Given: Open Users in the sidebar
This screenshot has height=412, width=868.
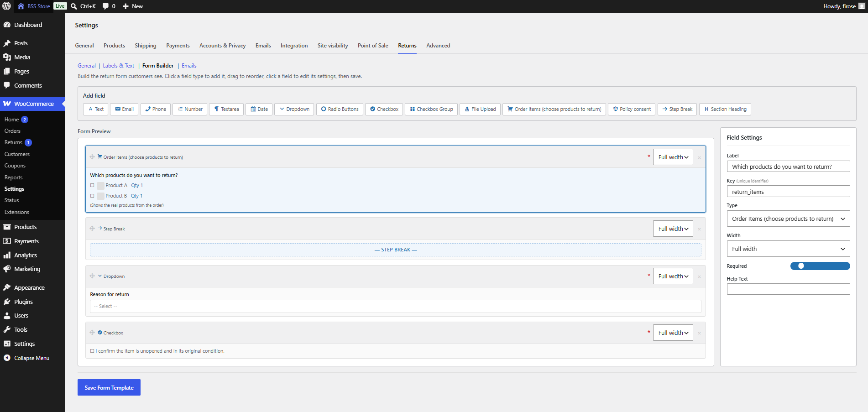Looking at the screenshot, I should click(x=32, y=315).
